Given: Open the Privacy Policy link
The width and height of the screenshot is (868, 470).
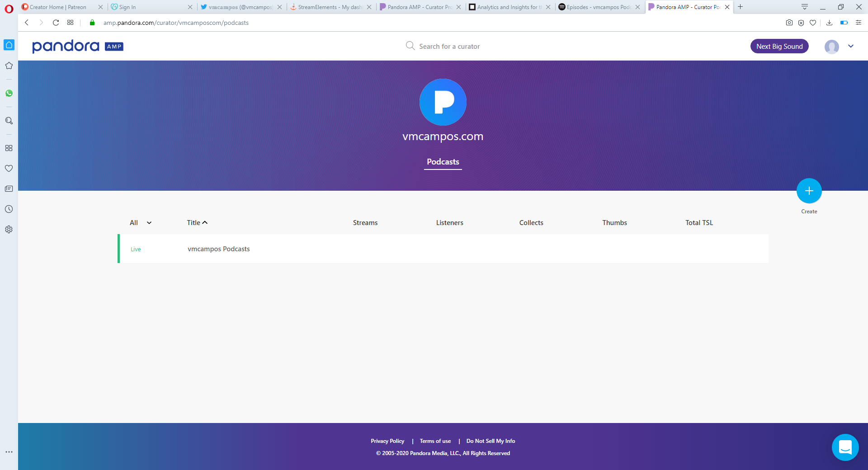Looking at the screenshot, I should pyautogui.click(x=387, y=441).
